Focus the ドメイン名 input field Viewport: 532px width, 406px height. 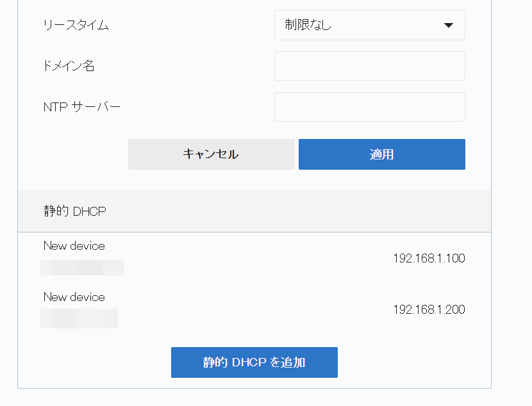coord(369,66)
